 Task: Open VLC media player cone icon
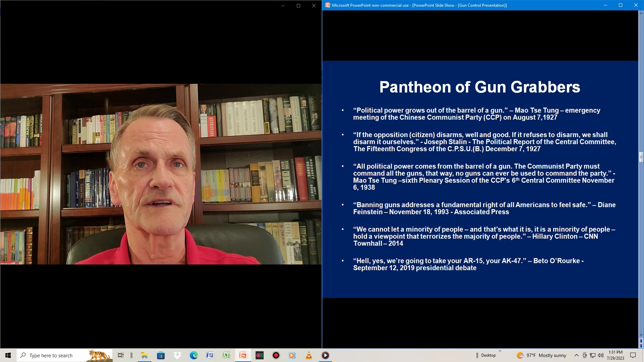coord(309,355)
